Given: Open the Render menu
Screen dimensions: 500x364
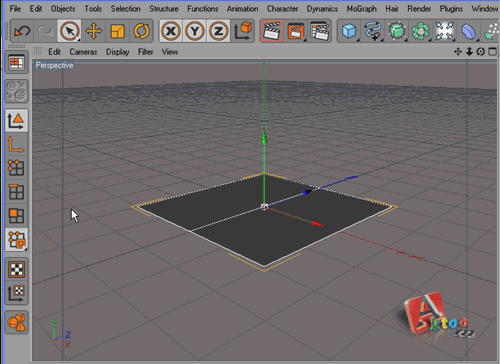Looking at the screenshot, I should 419,9.
